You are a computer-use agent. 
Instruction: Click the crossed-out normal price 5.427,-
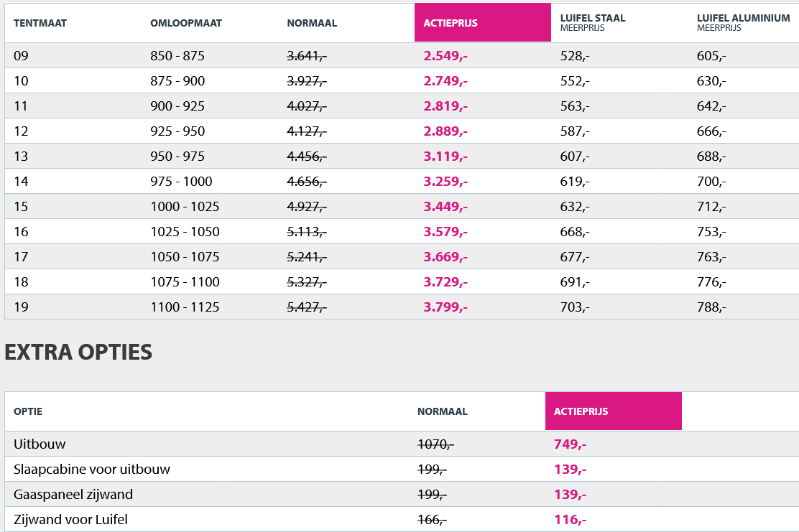307,307
